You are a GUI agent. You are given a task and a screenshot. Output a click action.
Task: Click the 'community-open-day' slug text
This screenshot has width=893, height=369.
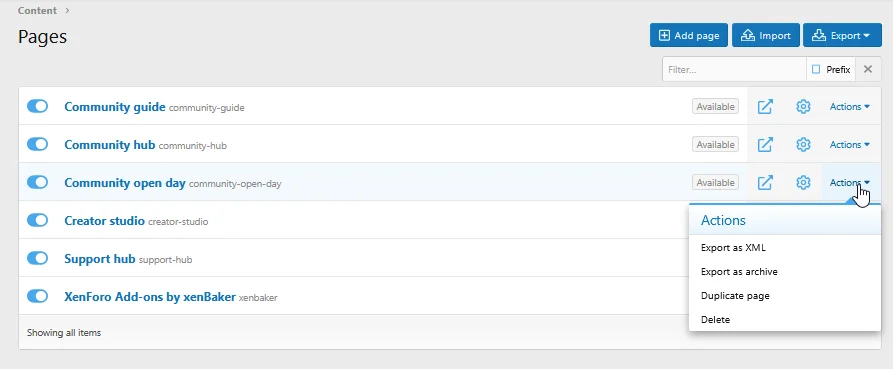pos(235,184)
